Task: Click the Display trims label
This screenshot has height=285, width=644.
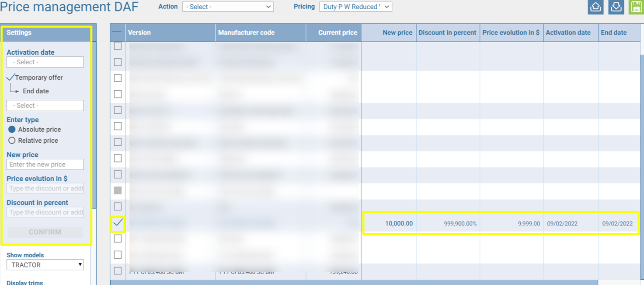Action: click(x=25, y=282)
